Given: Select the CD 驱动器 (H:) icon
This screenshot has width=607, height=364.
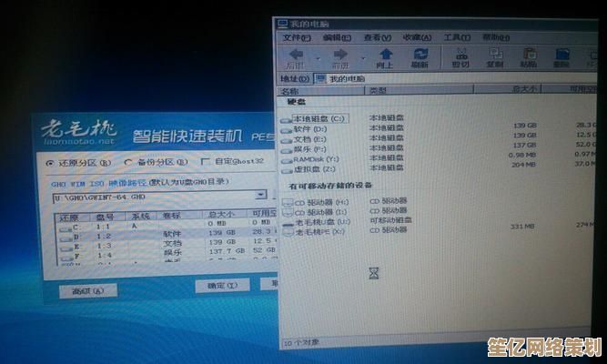Looking at the screenshot, I should 288,203.
